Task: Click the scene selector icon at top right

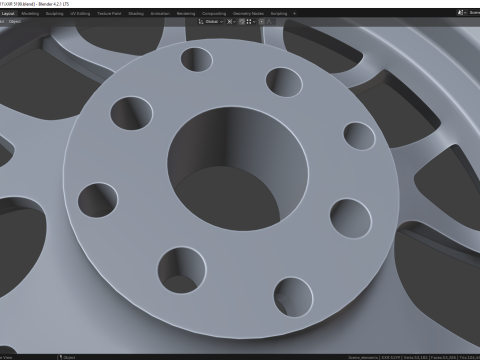Action: point(461,13)
